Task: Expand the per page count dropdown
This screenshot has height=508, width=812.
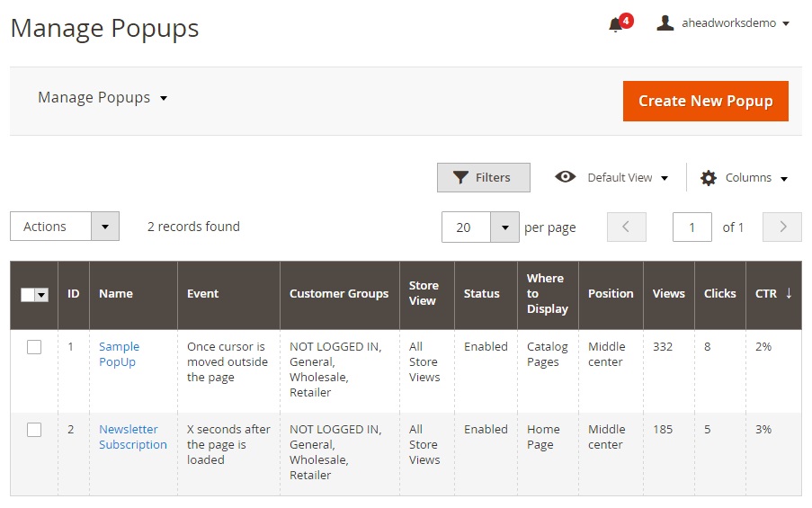Action: pyautogui.click(x=504, y=227)
